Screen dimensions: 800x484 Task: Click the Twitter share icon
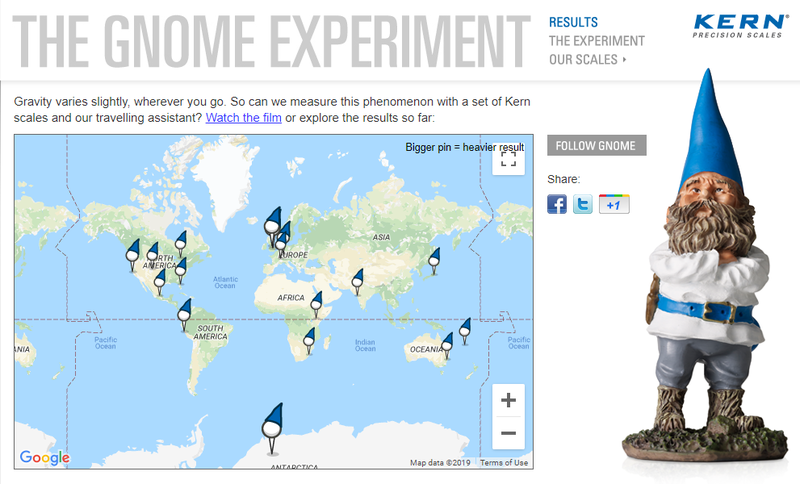pos(583,204)
